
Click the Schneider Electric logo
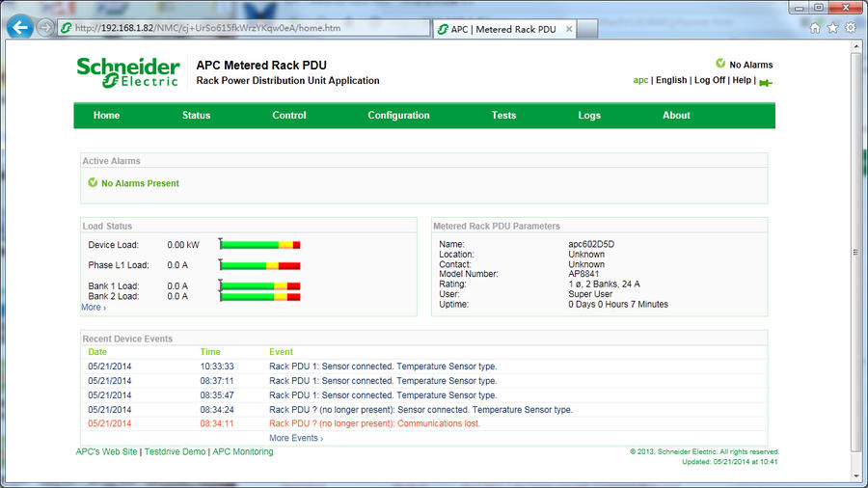point(128,72)
